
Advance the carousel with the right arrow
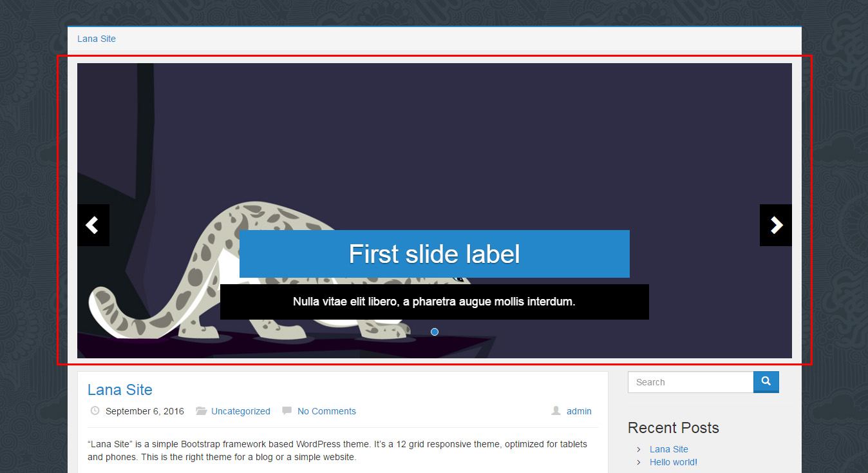(x=775, y=225)
